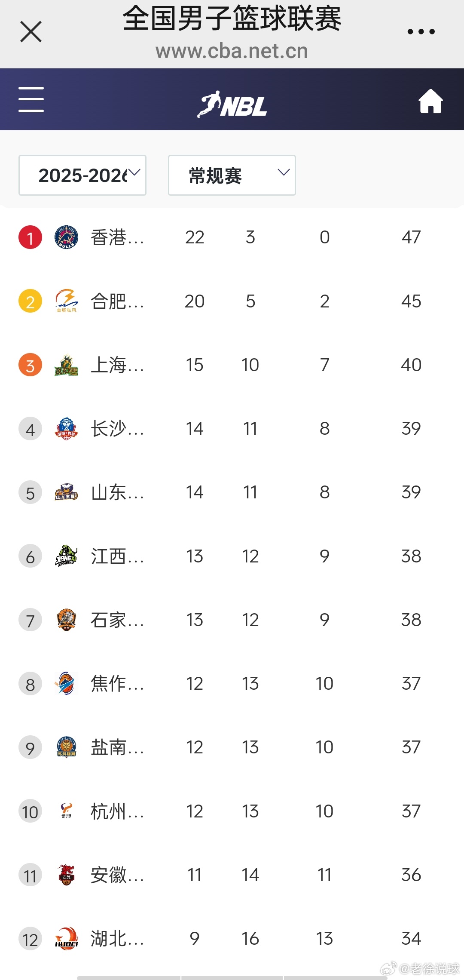
Task: Click the www.cba.net.cn address text
Action: tap(232, 51)
